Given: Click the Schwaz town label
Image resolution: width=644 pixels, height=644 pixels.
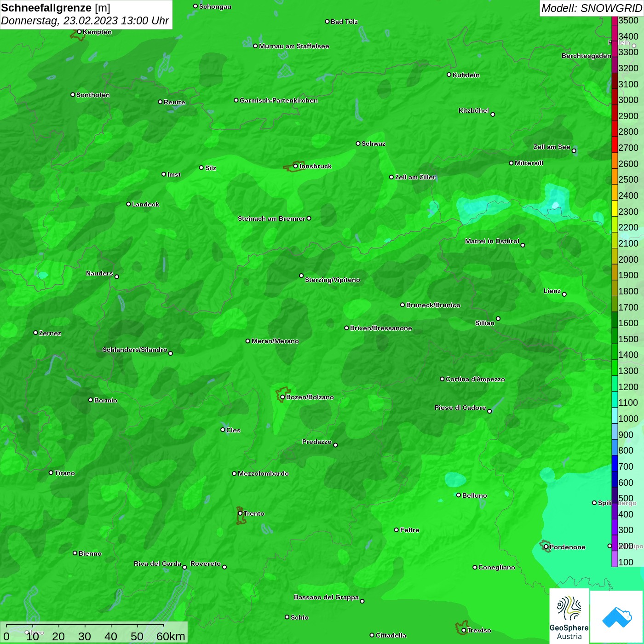Looking at the screenshot, I should (x=374, y=144).
